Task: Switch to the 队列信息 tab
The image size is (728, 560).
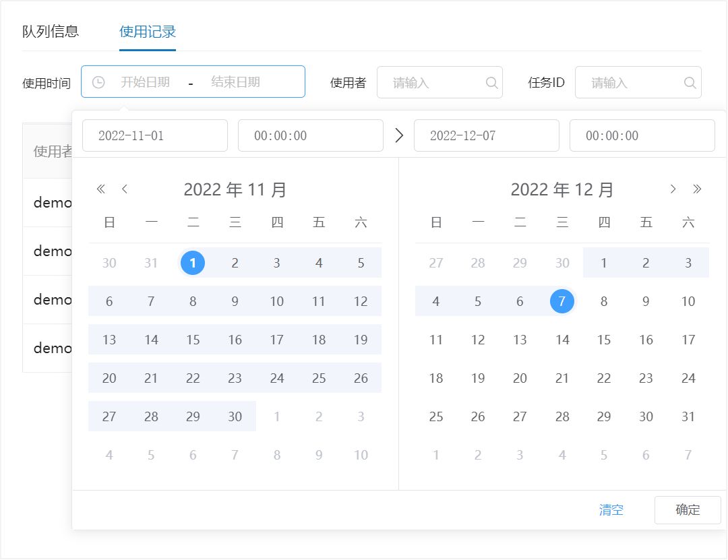Action: (51, 32)
